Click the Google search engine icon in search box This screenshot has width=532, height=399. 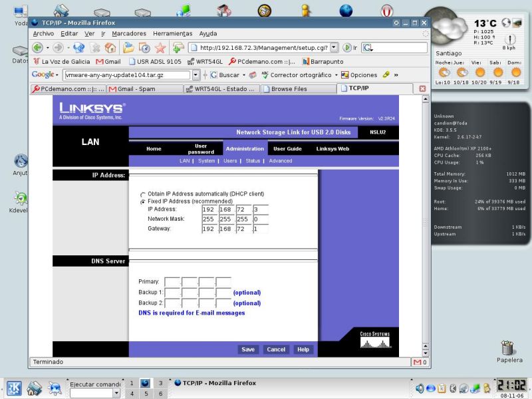tap(368, 48)
